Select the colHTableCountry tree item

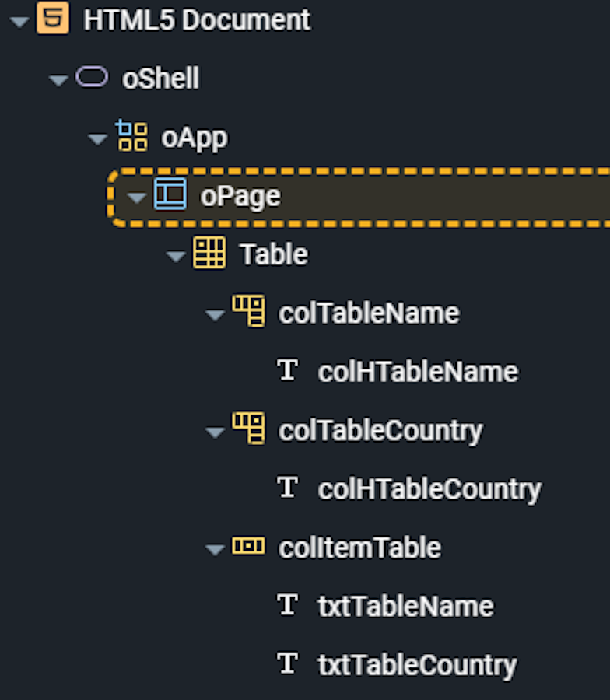coord(429,490)
